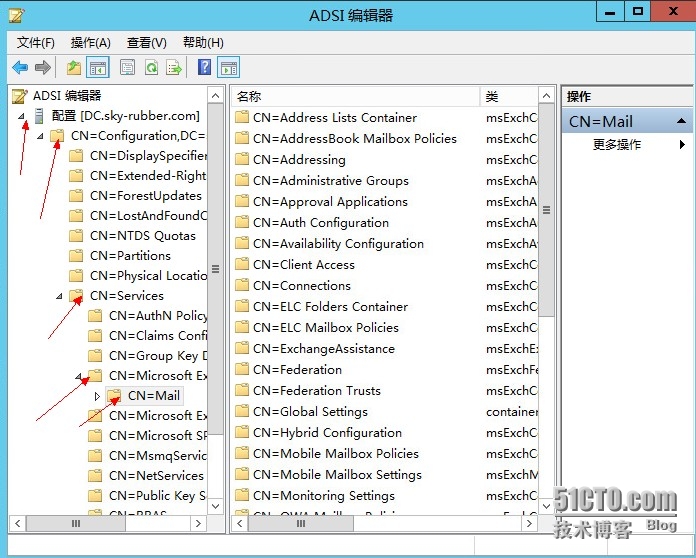Select CN=MsmqServices tree item
Image resolution: width=696 pixels, height=558 pixels.
pyautogui.click(x=158, y=456)
